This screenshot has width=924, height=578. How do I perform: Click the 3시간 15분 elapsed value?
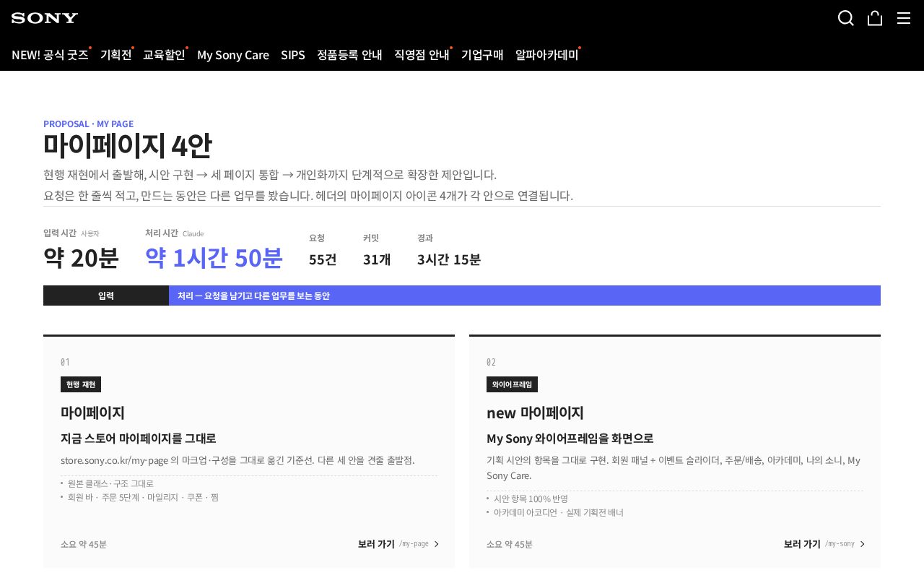pyautogui.click(x=449, y=259)
